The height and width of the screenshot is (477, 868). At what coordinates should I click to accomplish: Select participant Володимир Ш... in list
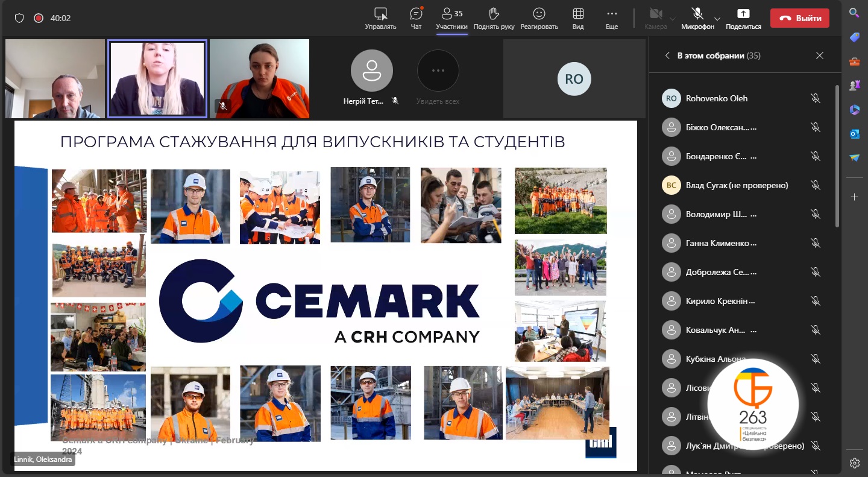coord(721,214)
